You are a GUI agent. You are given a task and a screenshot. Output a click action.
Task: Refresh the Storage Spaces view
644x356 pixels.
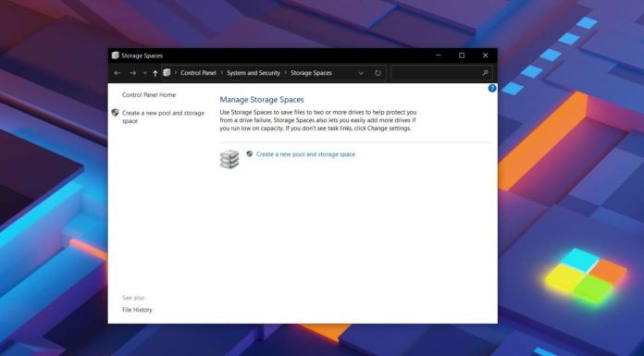pyautogui.click(x=378, y=73)
